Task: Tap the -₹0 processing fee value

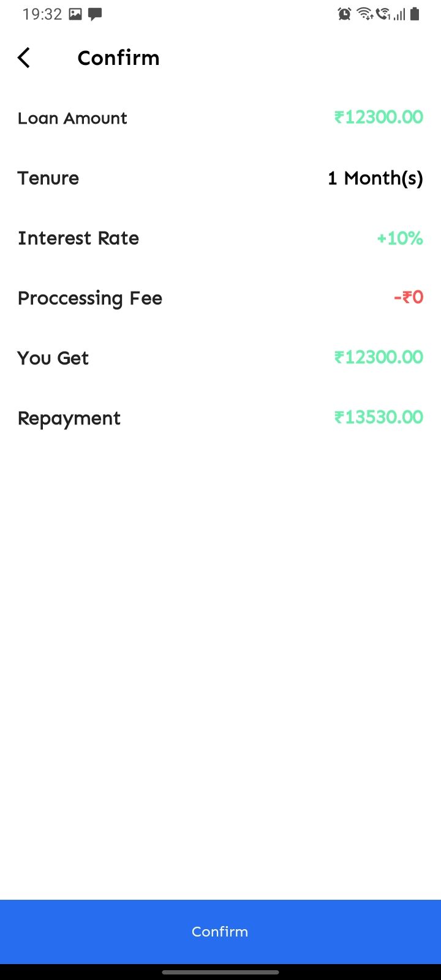Action: click(x=409, y=298)
